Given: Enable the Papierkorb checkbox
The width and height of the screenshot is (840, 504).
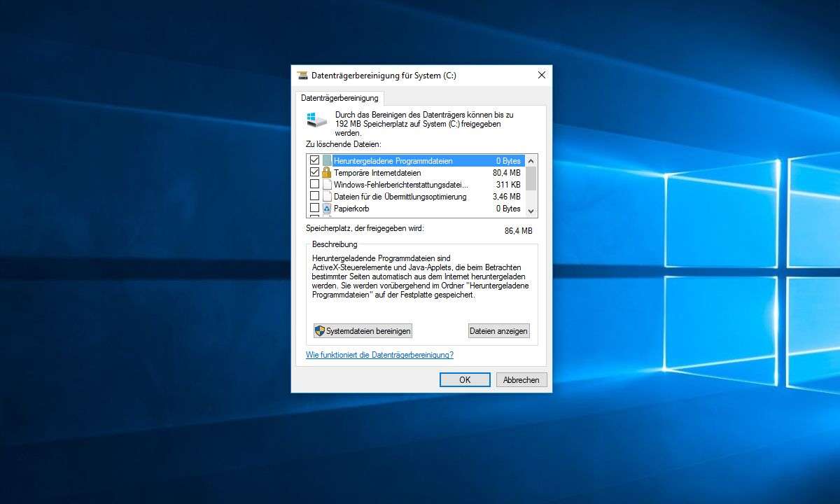Looking at the screenshot, I should (x=314, y=208).
